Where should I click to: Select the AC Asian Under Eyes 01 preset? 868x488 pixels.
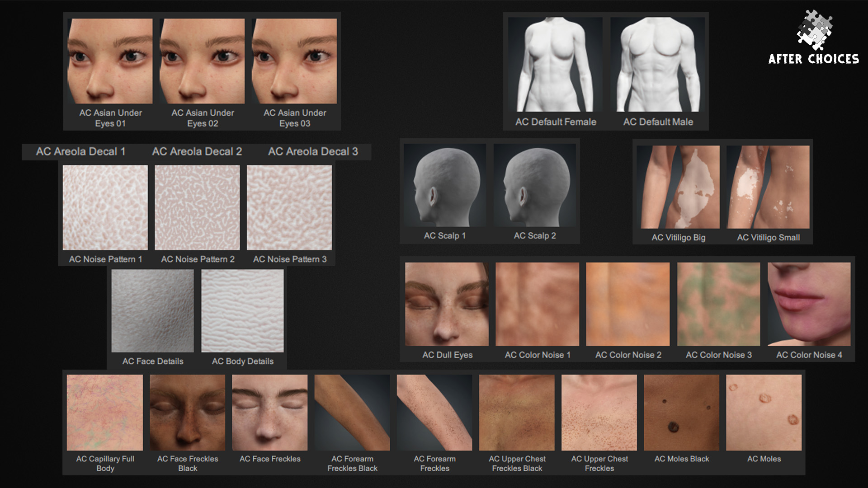110,61
